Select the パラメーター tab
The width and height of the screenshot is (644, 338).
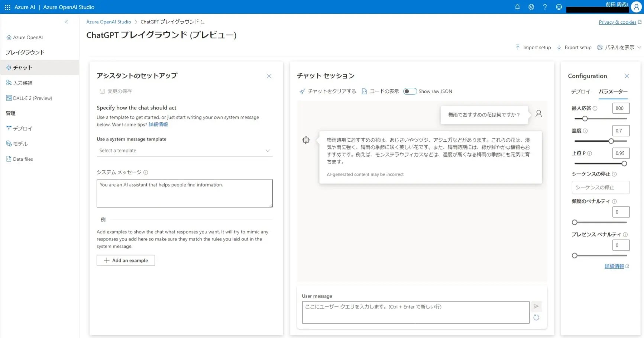click(614, 91)
